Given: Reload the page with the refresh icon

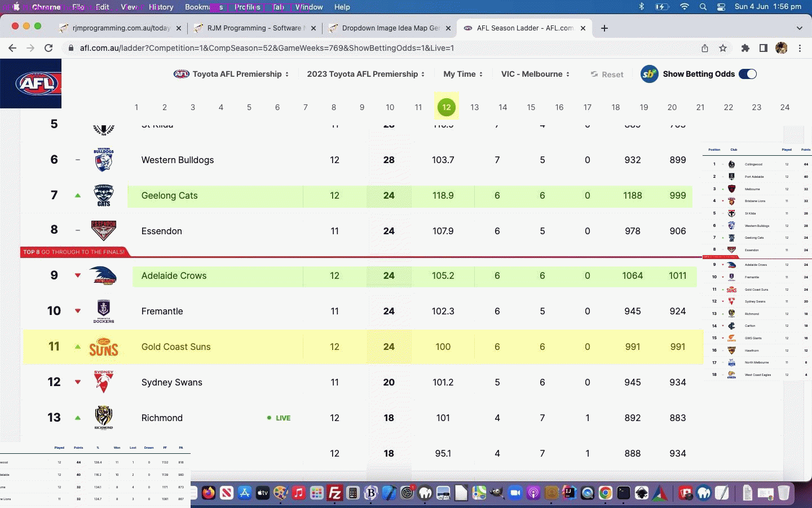Looking at the screenshot, I should click(x=48, y=48).
